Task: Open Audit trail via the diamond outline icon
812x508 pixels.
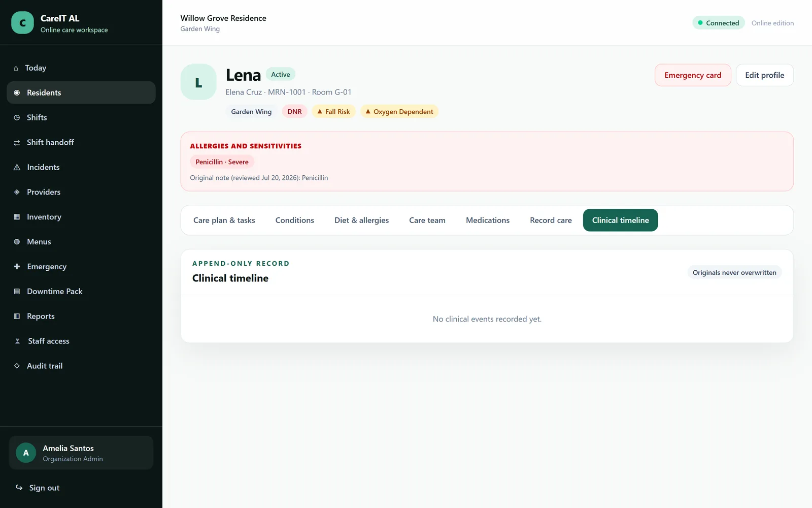Action: click(x=17, y=366)
